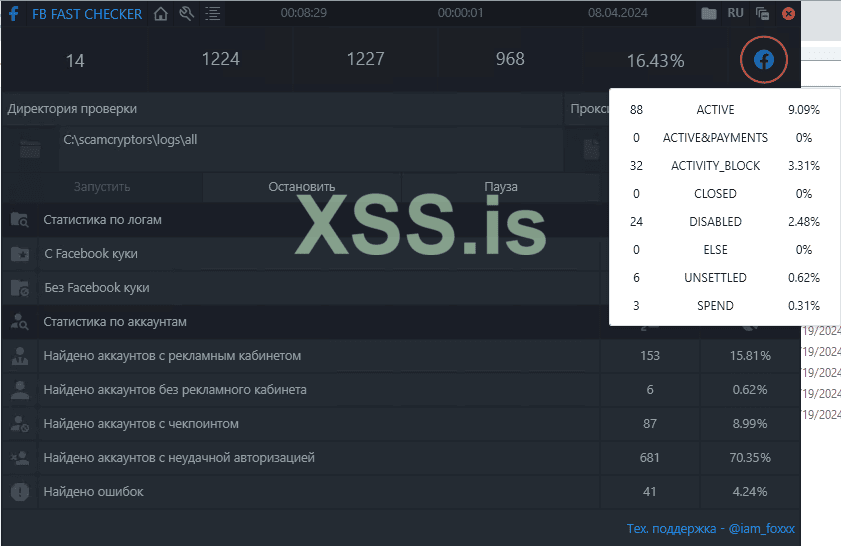Click the circled Facebook icon

coord(764,60)
